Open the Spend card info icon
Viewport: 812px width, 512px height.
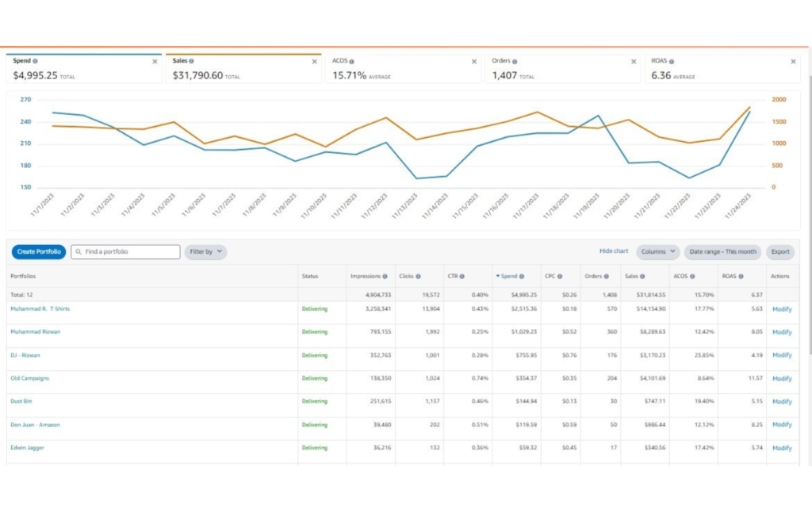(35, 61)
